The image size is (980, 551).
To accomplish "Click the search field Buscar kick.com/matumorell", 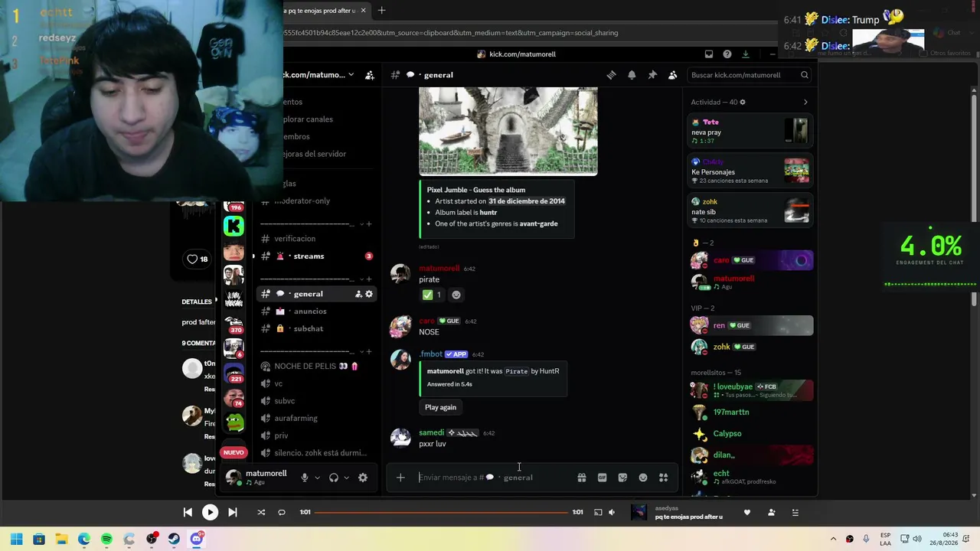I will [x=750, y=75].
